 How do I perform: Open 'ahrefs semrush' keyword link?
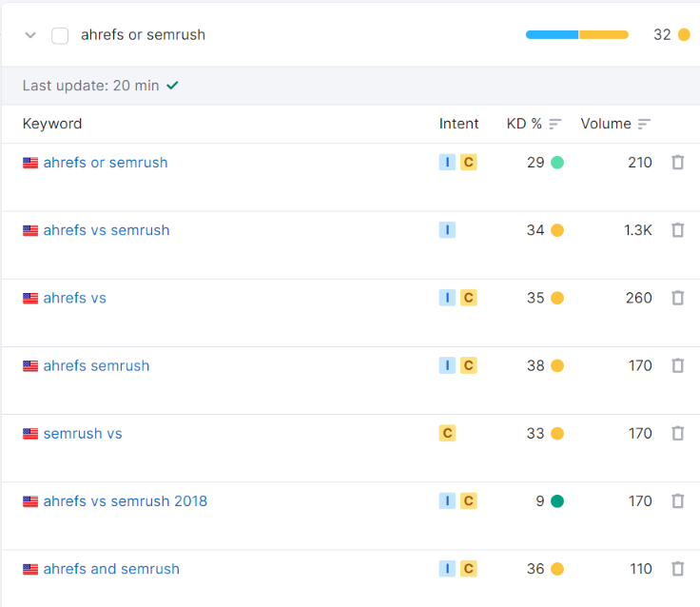pos(96,365)
